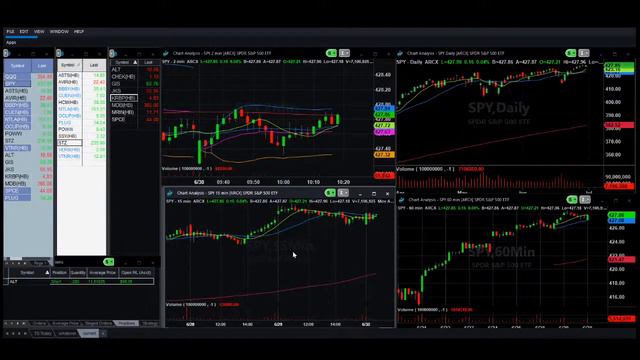Select KRBP(HB) highlighted cell in dark watchlist

(124, 98)
